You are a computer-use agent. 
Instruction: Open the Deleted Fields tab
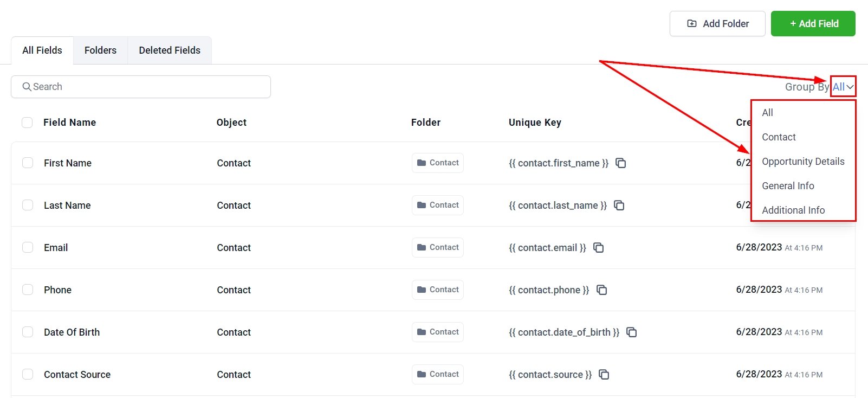point(170,50)
